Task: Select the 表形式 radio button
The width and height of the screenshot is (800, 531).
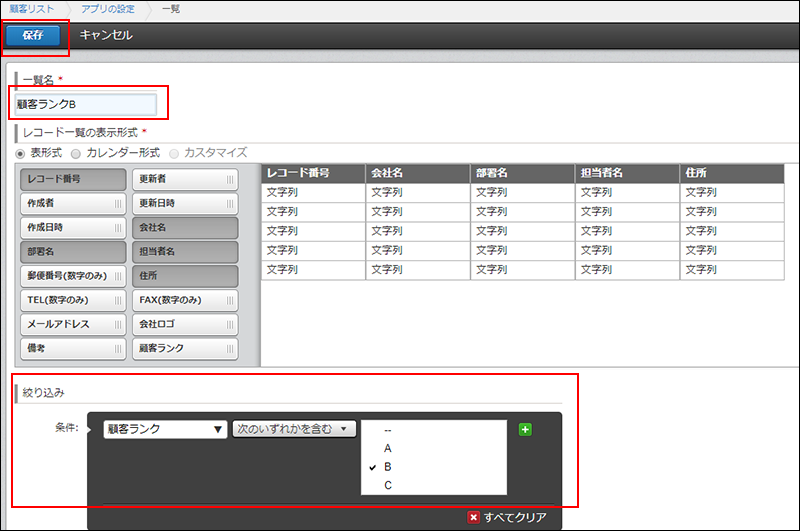Action: tap(21, 153)
